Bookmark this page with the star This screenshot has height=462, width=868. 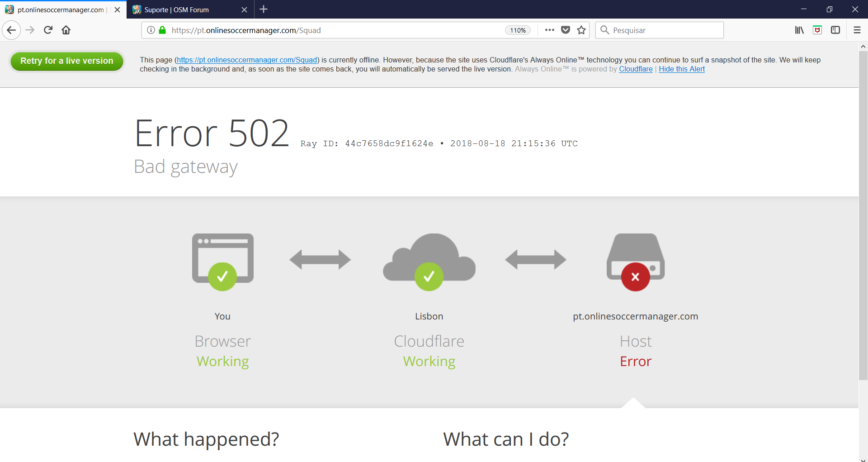tap(581, 30)
